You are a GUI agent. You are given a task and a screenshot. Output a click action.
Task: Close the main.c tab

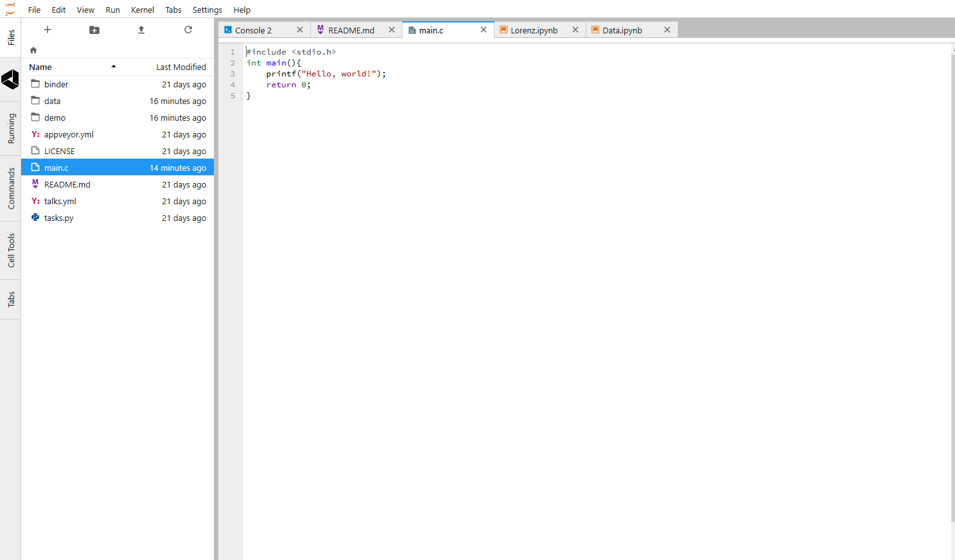tap(484, 30)
